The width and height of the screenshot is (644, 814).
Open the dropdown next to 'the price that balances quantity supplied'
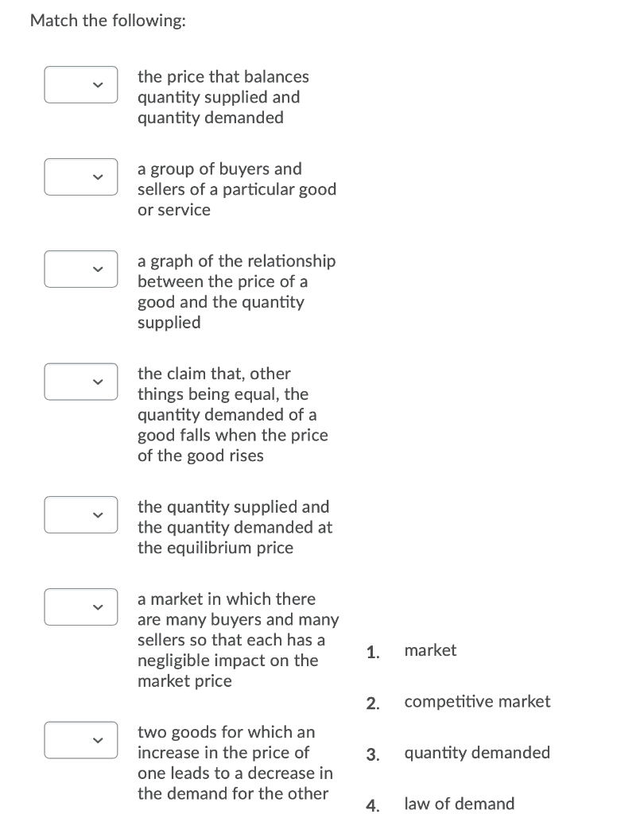click(x=80, y=84)
